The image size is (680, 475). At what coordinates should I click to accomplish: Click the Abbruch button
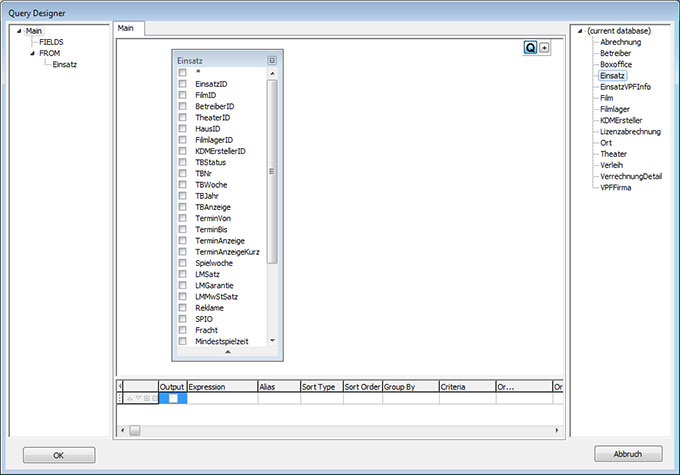[x=628, y=454]
